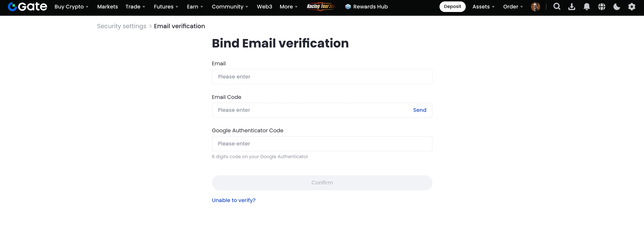Viewport: 644px width, 242px height.
Task: Click Send to get email code
Action: 420,110
